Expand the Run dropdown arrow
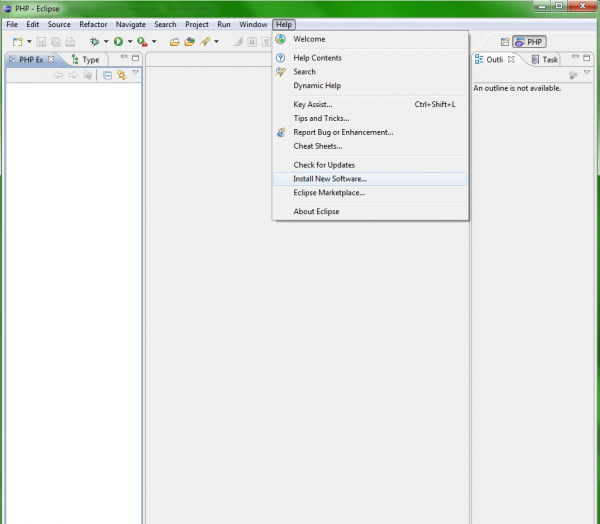This screenshot has width=600, height=524. point(130,41)
